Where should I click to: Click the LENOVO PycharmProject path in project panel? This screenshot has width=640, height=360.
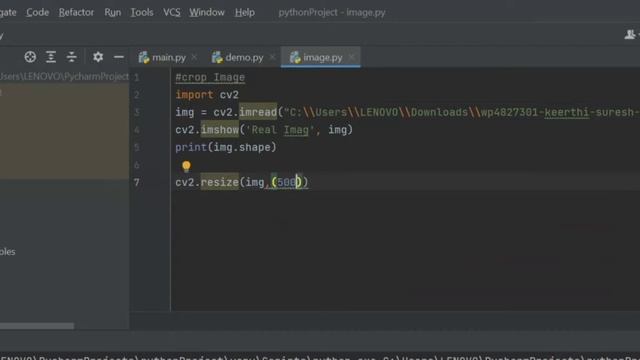tap(64, 77)
